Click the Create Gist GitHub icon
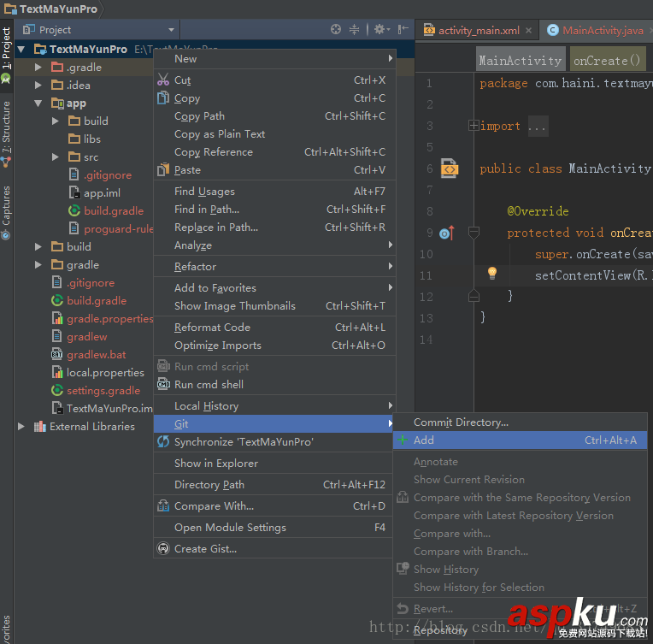653x644 pixels. tap(163, 548)
